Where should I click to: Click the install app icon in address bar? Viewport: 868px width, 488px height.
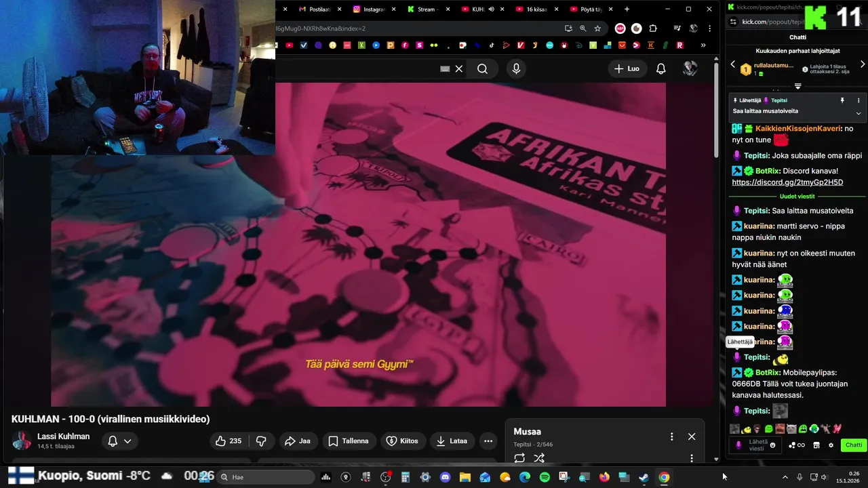point(568,28)
